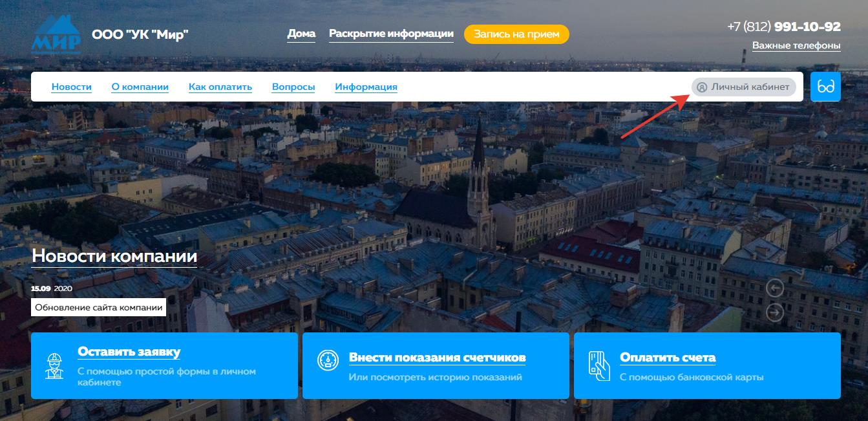868x421 pixels.
Task: Click the meter gauge icon
Action: coord(328,360)
